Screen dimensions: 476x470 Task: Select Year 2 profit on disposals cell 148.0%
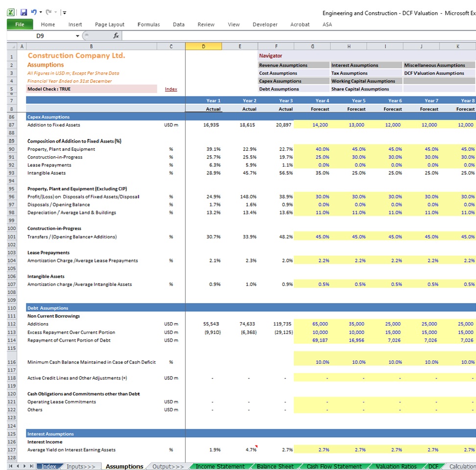click(x=240, y=197)
